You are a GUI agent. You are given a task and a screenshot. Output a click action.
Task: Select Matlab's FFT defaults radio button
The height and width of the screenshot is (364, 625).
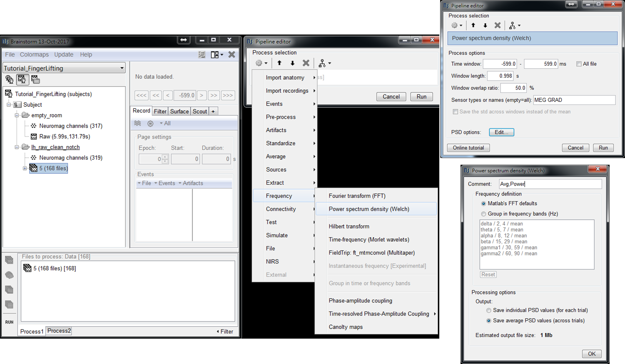point(483,203)
